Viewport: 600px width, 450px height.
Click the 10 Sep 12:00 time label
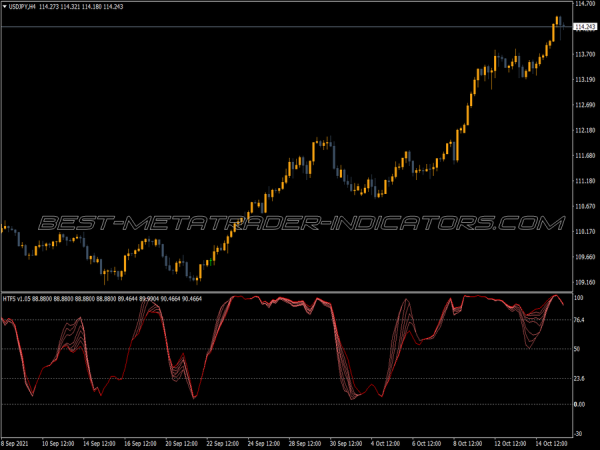click(58, 444)
